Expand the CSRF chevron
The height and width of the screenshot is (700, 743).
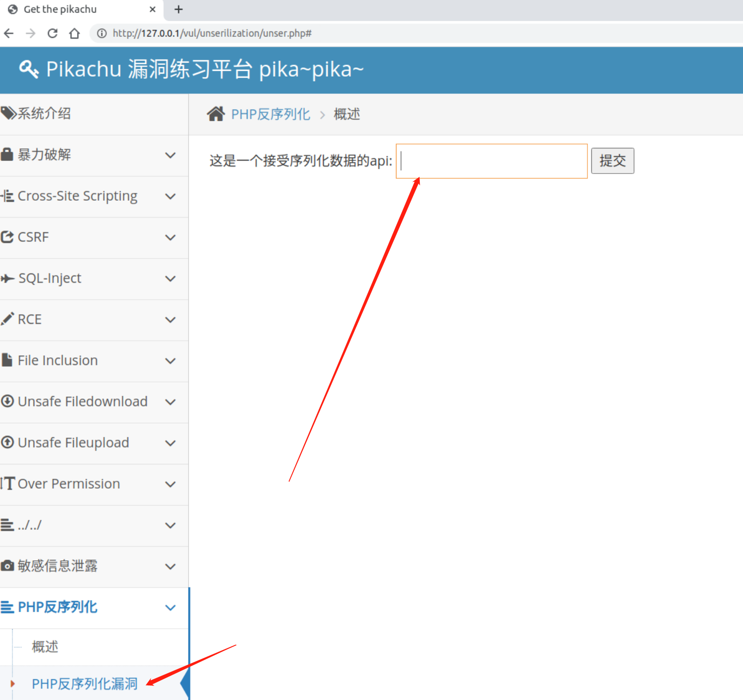click(170, 238)
